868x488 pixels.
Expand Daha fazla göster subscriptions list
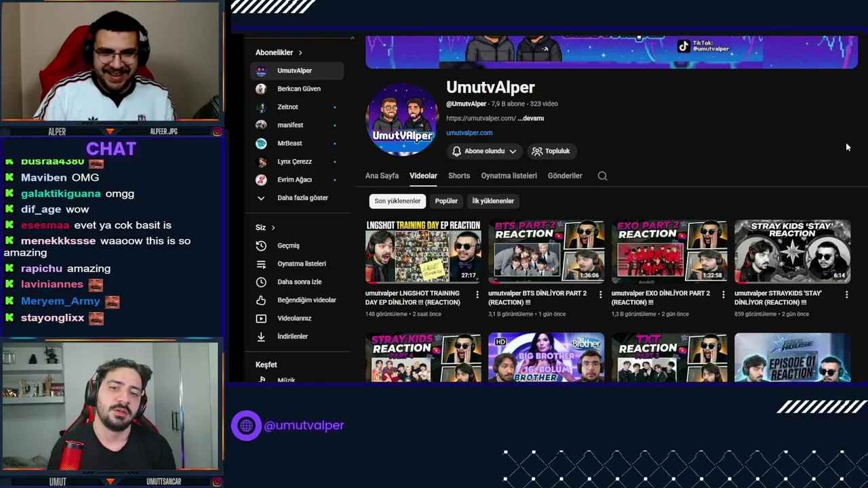tap(297, 198)
